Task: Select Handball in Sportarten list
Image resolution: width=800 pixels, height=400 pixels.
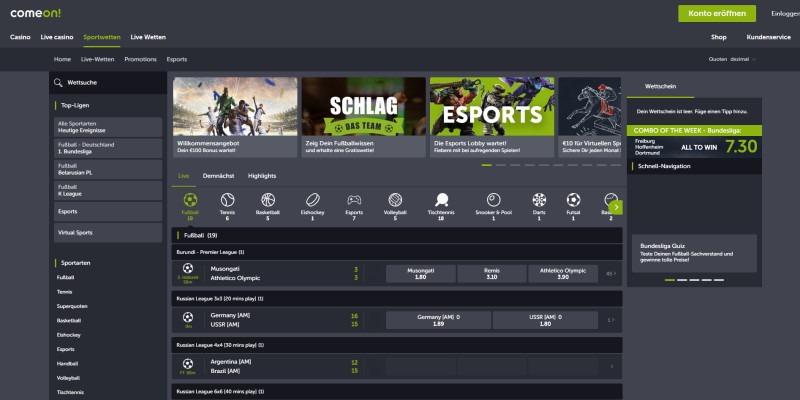Action: 66,364
